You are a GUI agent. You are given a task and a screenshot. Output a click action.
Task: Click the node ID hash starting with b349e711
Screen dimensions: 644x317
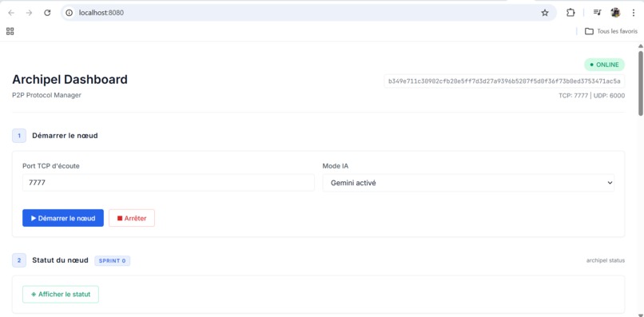click(504, 81)
